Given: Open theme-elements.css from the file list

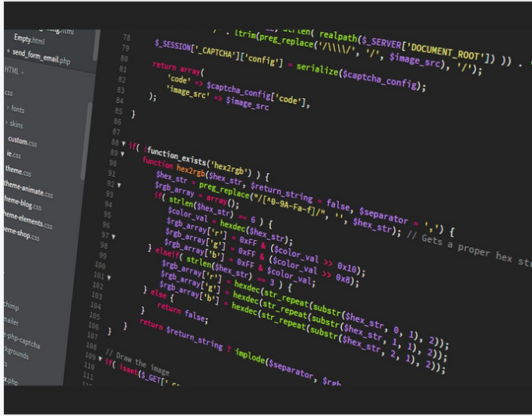Looking at the screenshot, I should 28,220.
